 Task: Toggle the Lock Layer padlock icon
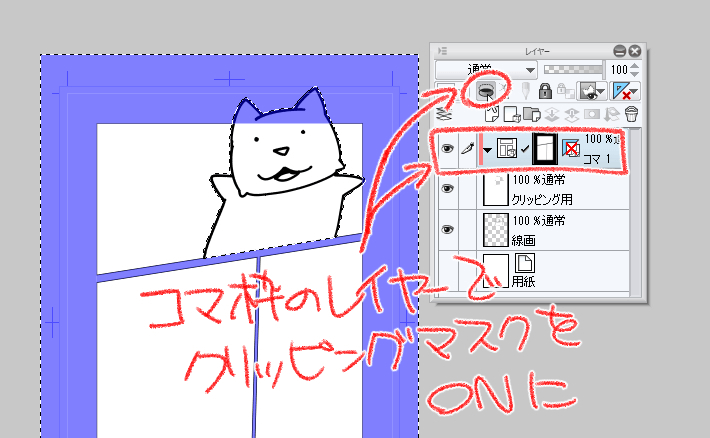(x=545, y=91)
